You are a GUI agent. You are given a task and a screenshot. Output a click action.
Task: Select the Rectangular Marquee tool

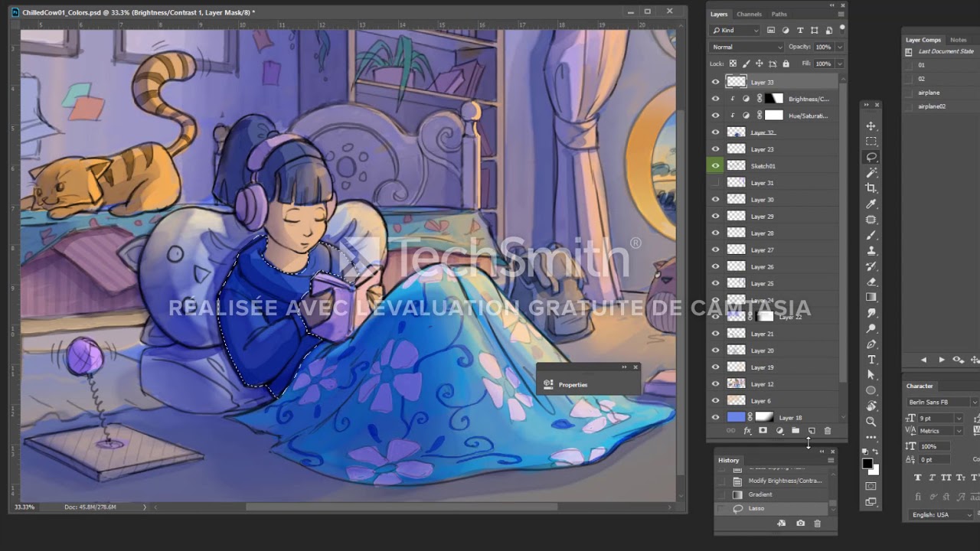pos(871,142)
